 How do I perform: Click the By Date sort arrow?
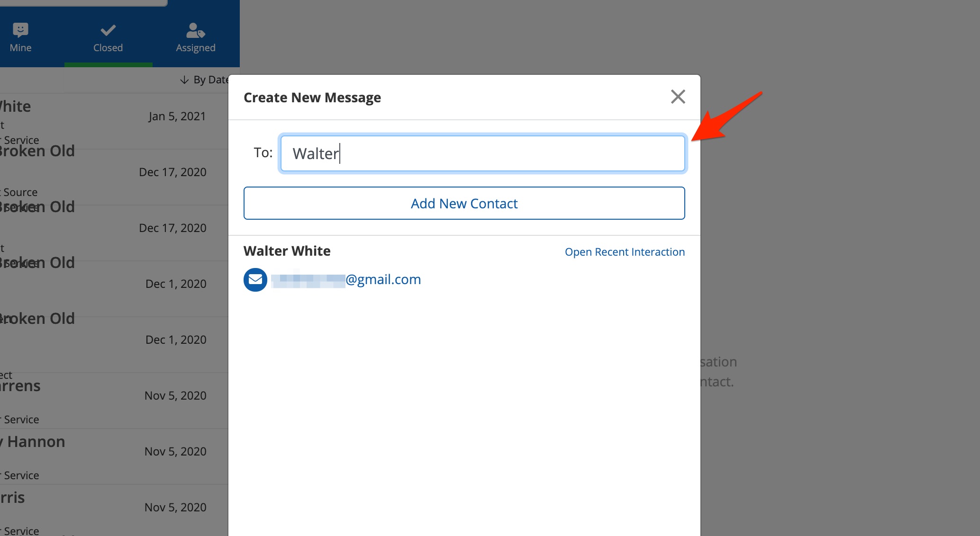[184, 80]
